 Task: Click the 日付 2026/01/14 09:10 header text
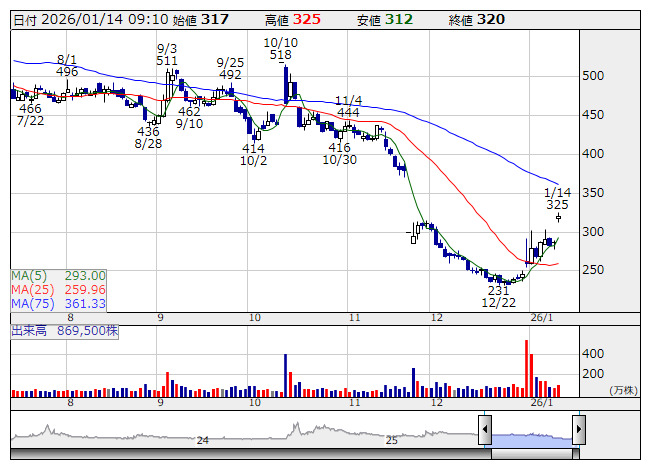(x=91, y=20)
